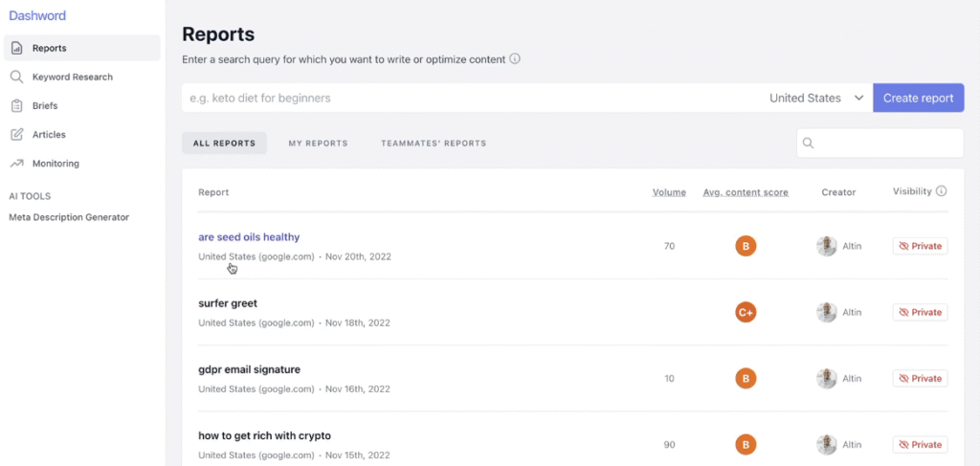Click the Briefs clipboard icon
This screenshot has width=980, height=466.
[16, 106]
